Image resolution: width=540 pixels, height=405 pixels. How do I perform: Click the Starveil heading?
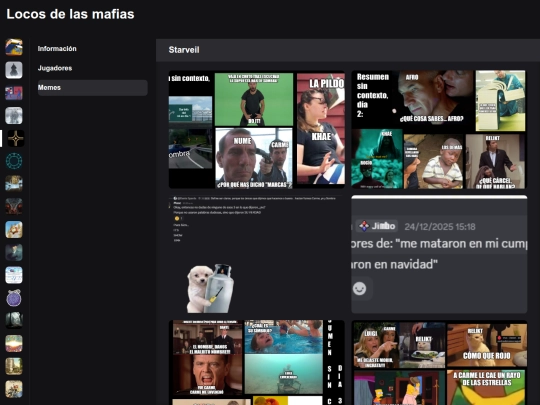(x=184, y=50)
